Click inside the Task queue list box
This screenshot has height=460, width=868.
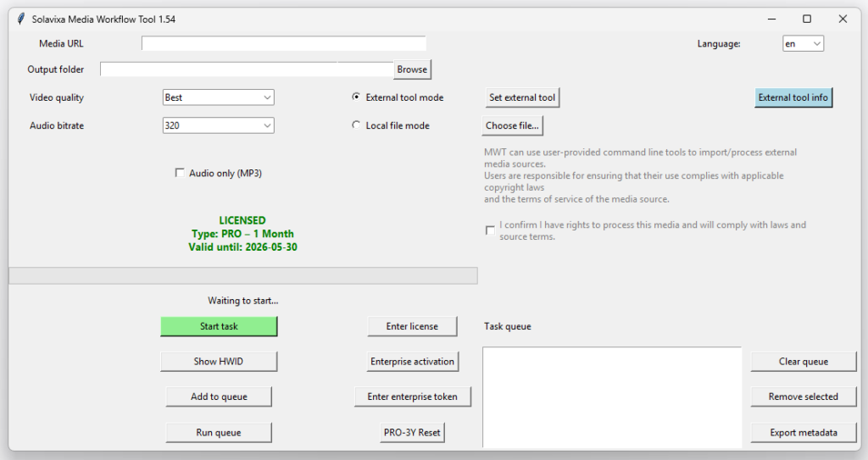[612, 397]
